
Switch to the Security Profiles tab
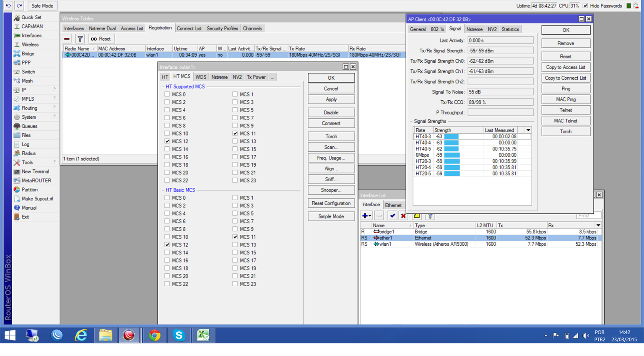point(222,29)
